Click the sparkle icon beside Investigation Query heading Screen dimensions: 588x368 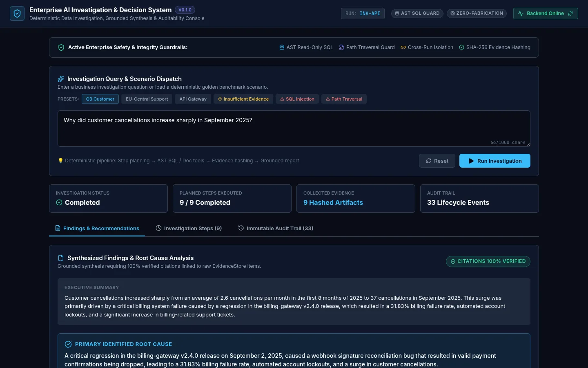61,79
